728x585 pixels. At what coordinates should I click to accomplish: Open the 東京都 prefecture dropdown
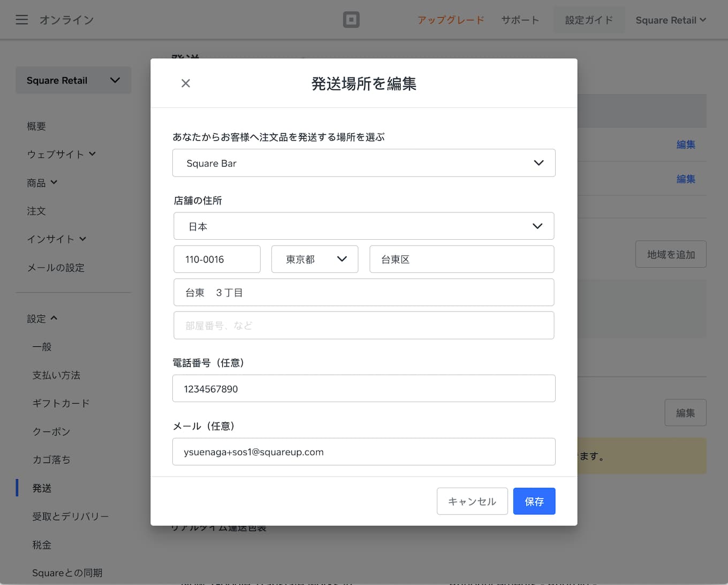(315, 259)
